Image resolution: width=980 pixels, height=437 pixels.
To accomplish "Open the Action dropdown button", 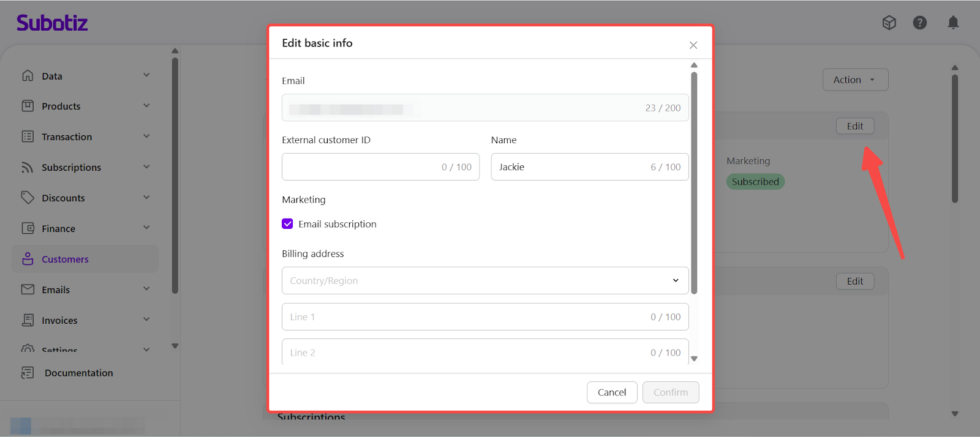I will click(854, 80).
